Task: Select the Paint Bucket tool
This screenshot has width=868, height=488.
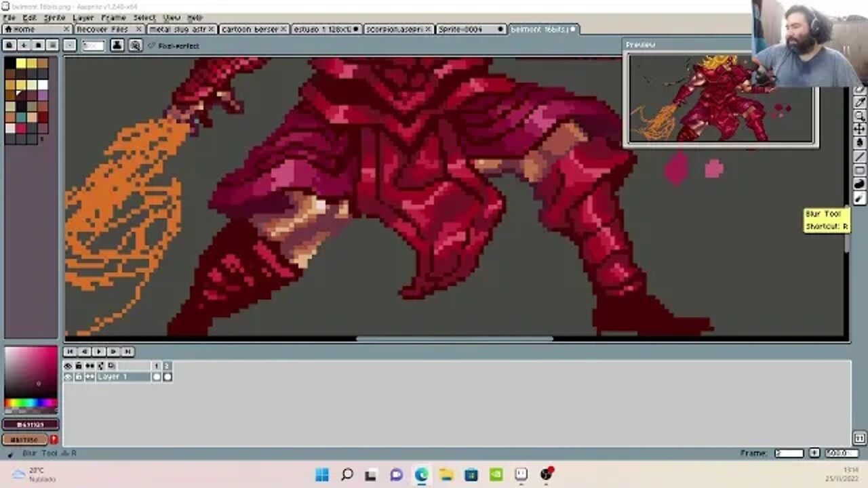Action: 859,142
